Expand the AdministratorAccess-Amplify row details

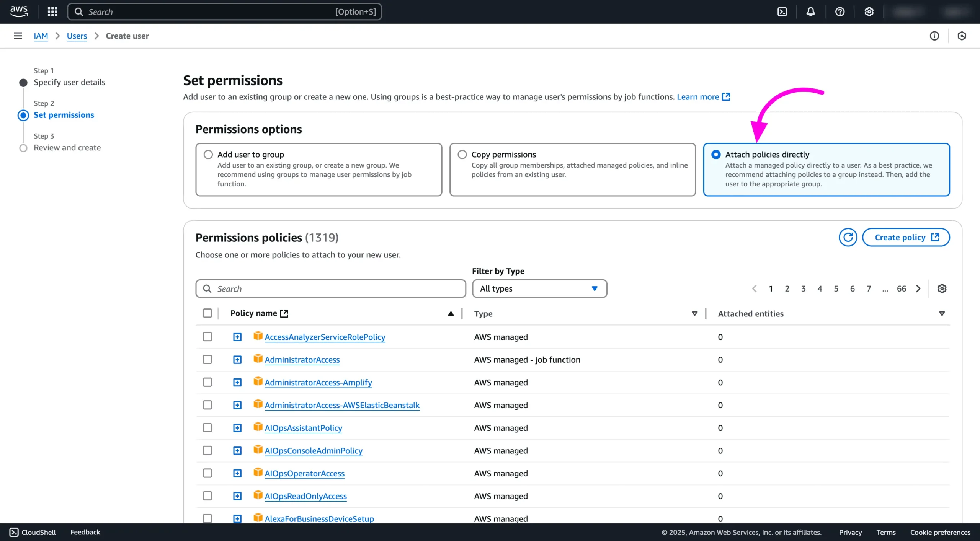[x=237, y=382]
